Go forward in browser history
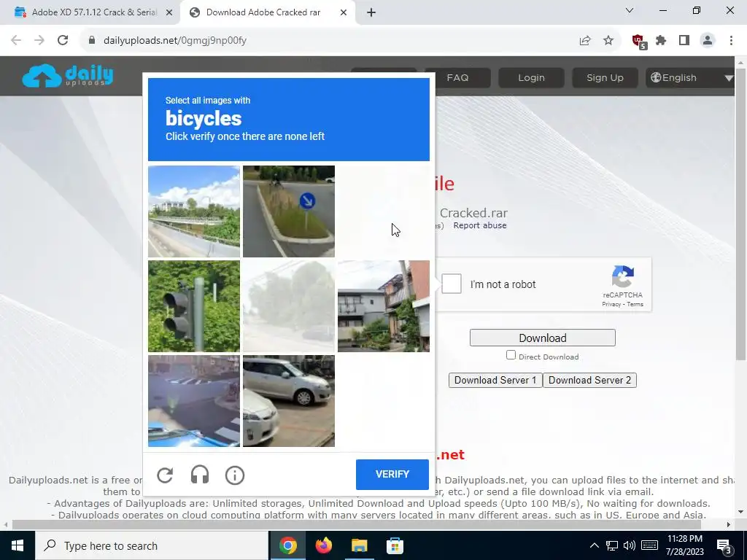This screenshot has width=747, height=560. (x=39, y=40)
